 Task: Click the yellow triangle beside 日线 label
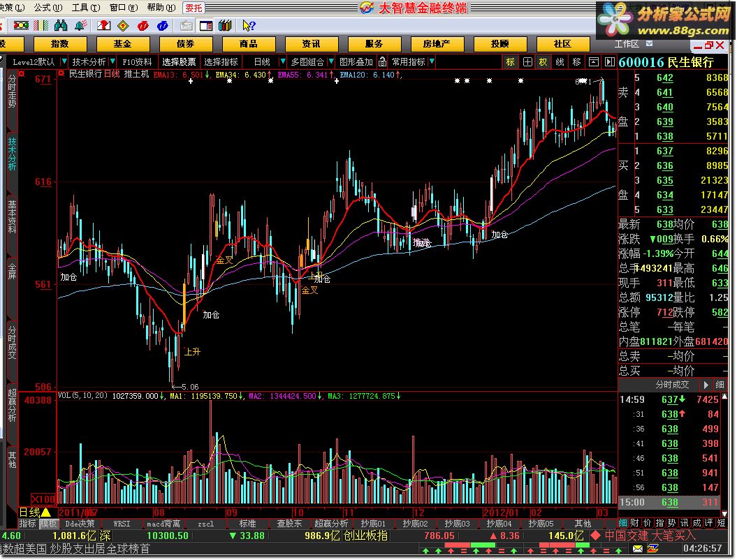pyautogui.click(x=46, y=512)
